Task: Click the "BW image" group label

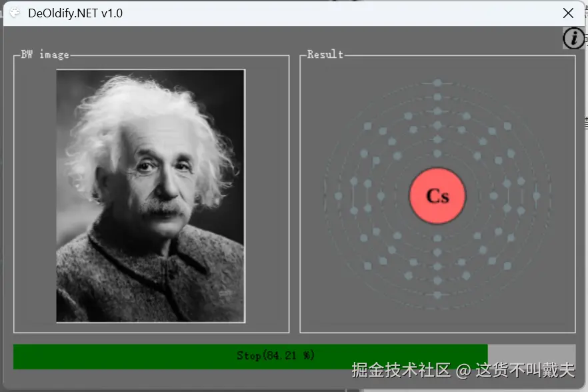Action: coord(45,55)
